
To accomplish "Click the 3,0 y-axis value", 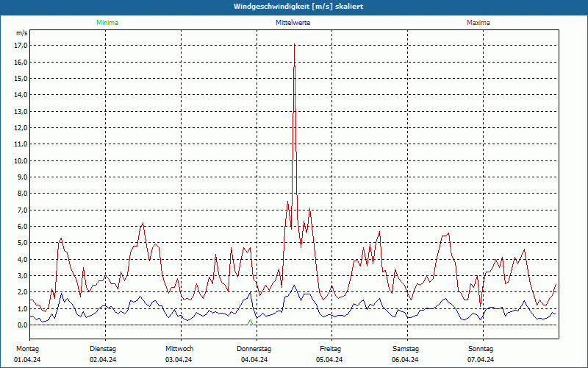I will [x=23, y=275].
